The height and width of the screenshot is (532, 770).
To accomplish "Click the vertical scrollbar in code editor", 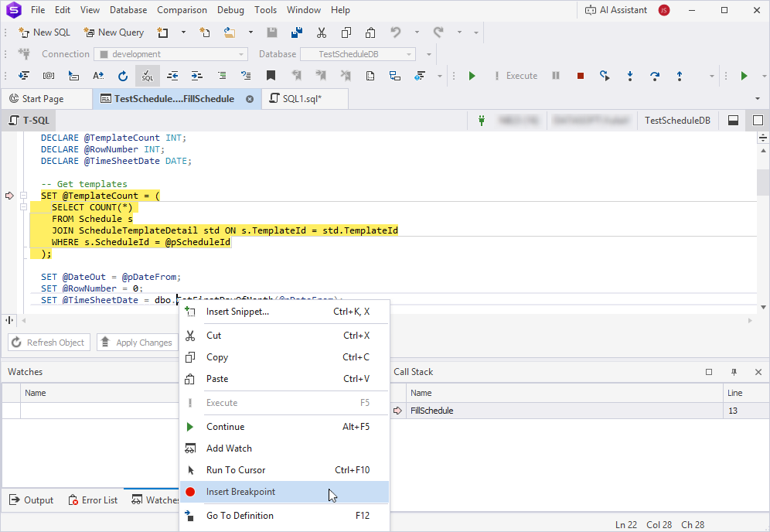I will (762, 183).
